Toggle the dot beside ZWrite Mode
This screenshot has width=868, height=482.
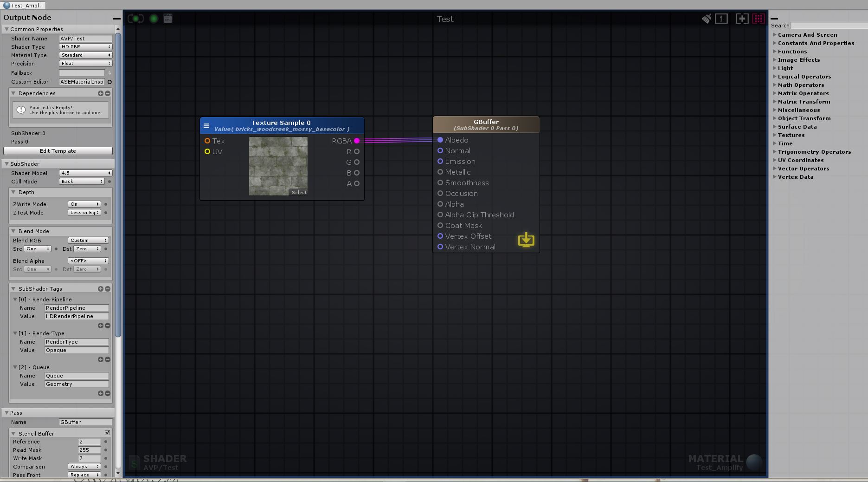coord(106,204)
